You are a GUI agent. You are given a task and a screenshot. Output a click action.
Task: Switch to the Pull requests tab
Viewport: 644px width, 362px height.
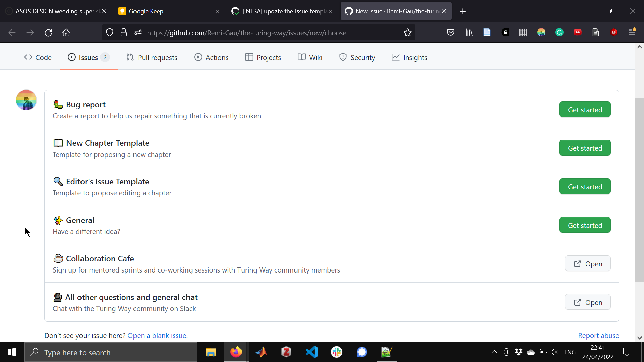click(x=152, y=57)
